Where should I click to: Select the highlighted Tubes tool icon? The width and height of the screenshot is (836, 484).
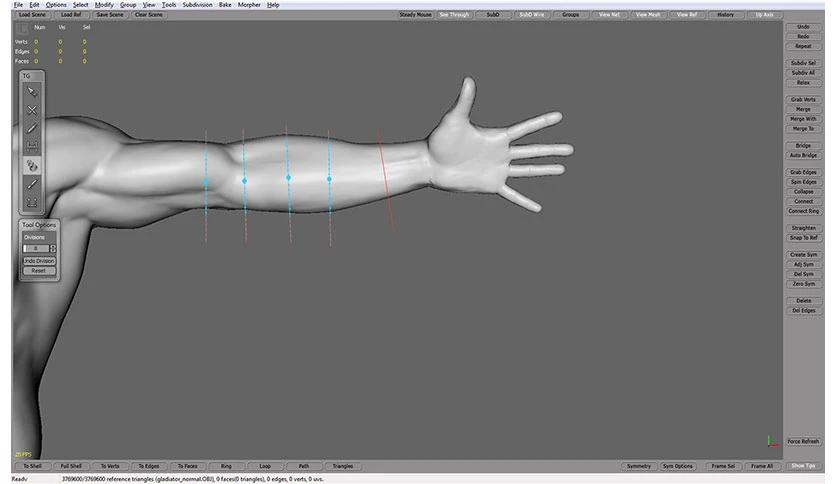(x=32, y=165)
